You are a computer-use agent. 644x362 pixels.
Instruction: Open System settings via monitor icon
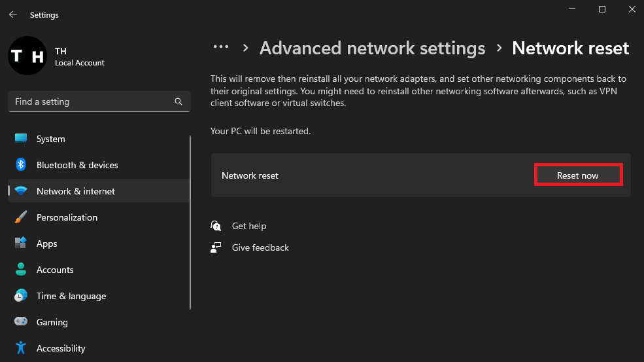[21, 139]
